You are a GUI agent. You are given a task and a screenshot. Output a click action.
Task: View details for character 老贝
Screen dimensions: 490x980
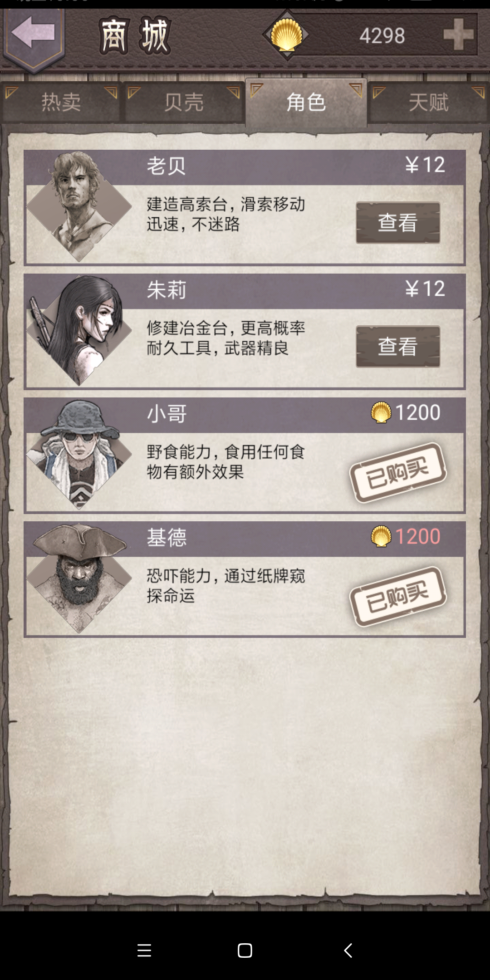(398, 223)
